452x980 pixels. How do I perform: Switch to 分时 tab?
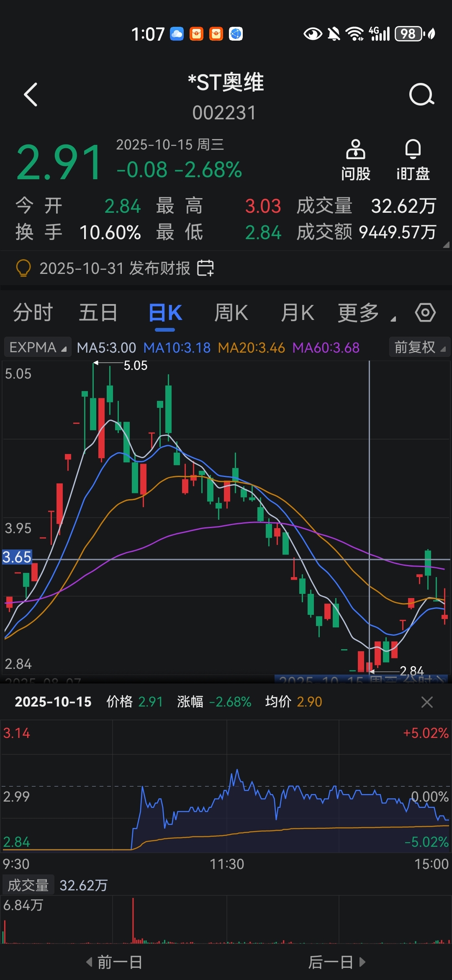click(x=33, y=313)
